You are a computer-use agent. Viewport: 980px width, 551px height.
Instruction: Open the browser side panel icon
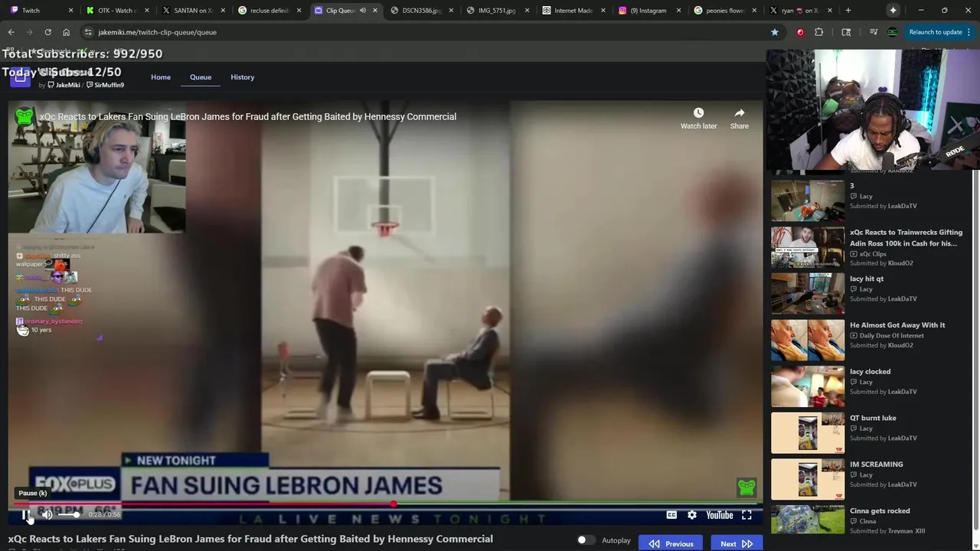(x=846, y=32)
